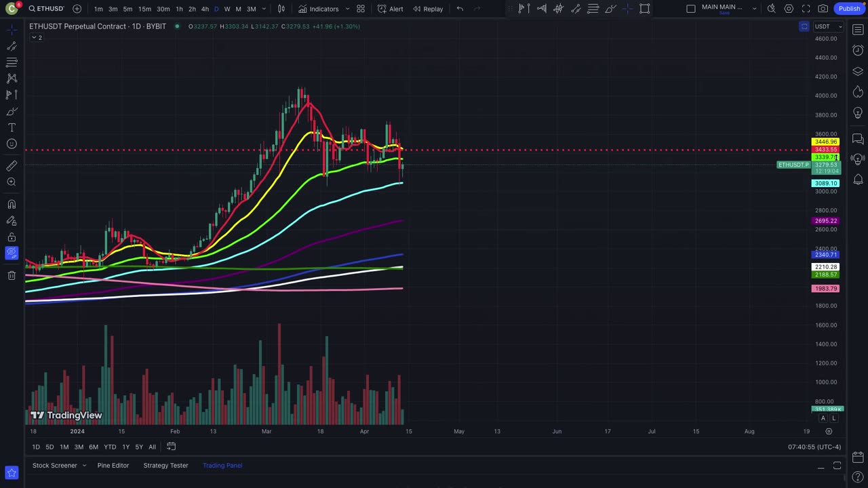This screenshot has width=868, height=488.
Task: Start bar Replay mode
Action: pos(428,9)
